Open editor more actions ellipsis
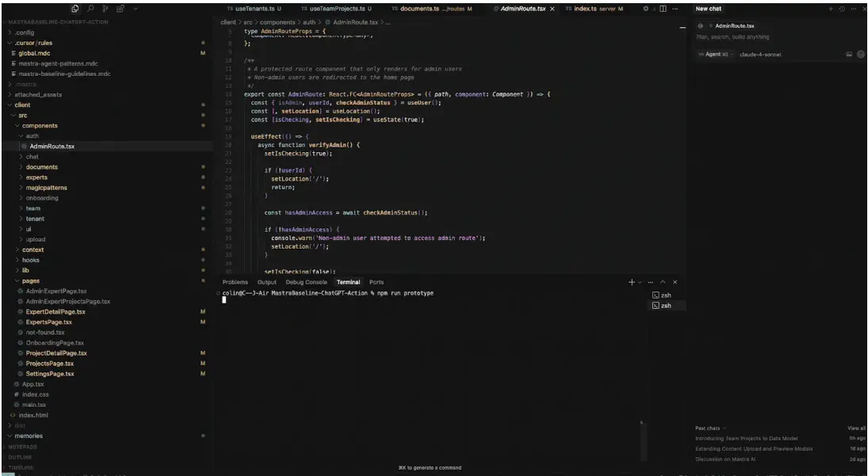Screen dimensions: 868x476 point(675,9)
